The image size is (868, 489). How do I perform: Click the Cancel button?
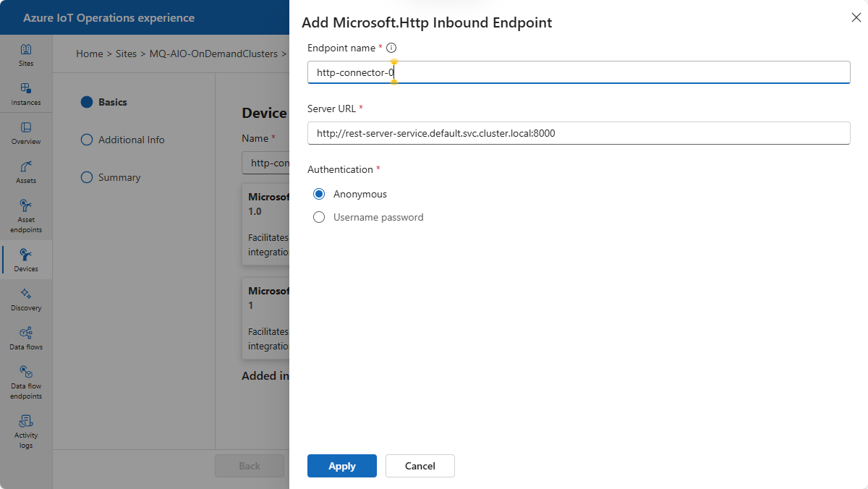point(420,466)
